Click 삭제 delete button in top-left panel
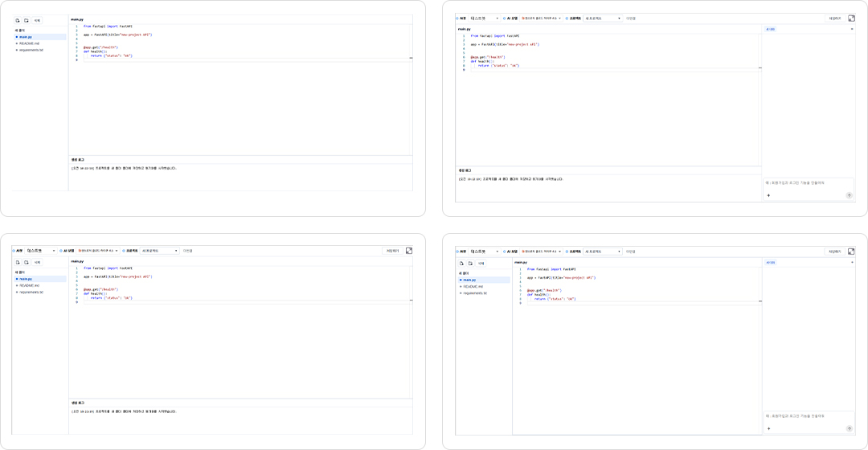 coord(37,20)
